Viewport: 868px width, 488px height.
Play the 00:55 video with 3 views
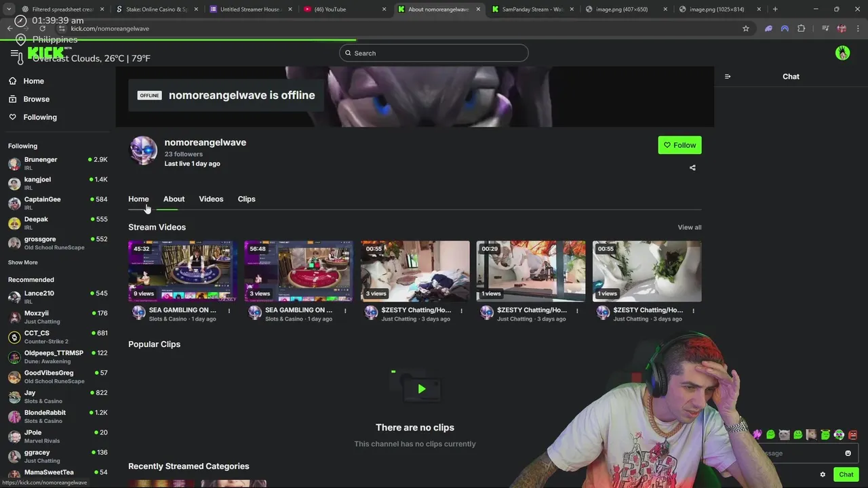(x=415, y=271)
